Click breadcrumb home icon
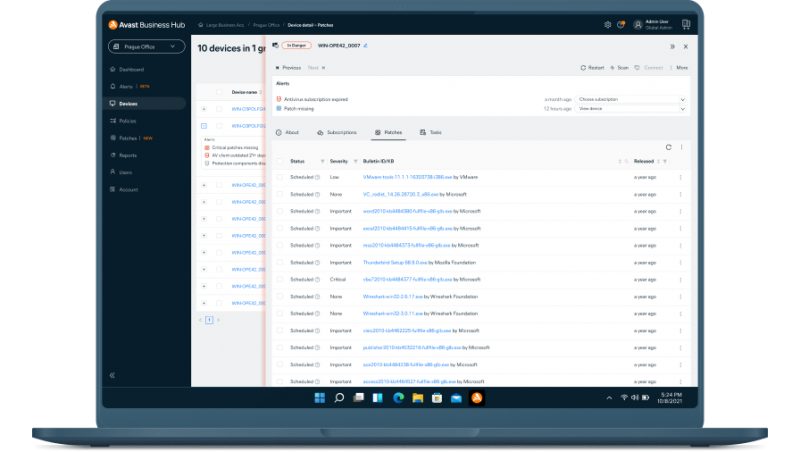Image resolution: width=800 pixels, height=452 pixels. coord(201,25)
